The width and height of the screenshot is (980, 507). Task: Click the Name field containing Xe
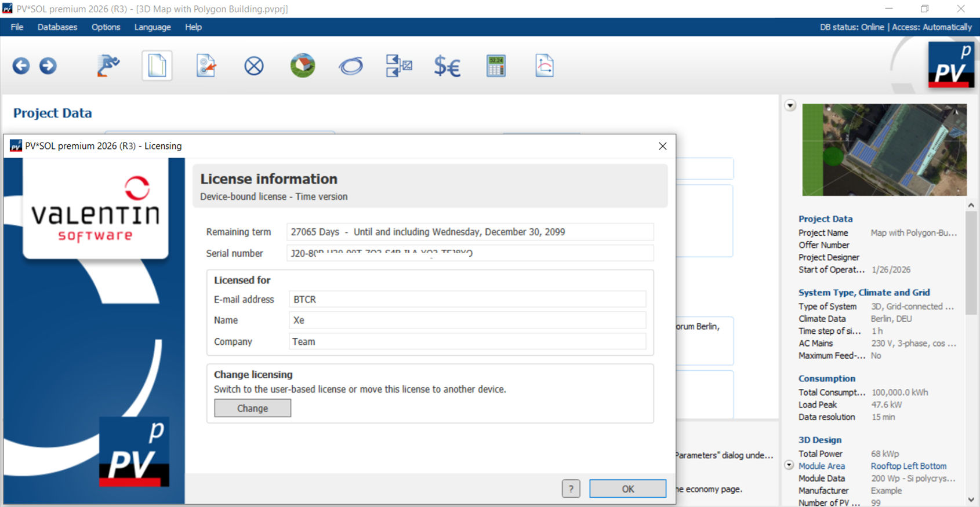pos(467,320)
